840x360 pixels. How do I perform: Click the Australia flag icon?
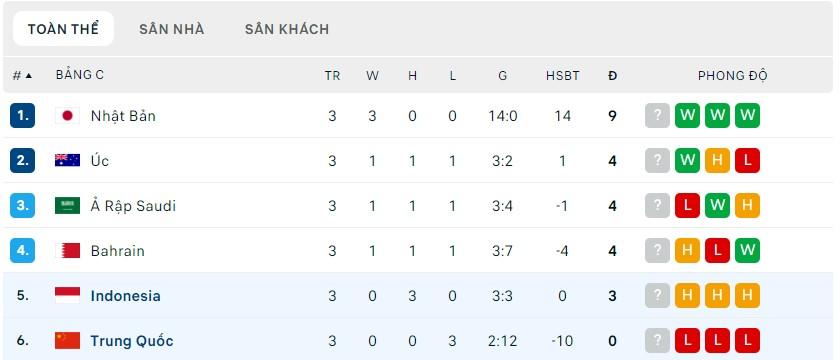[x=68, y=160]
